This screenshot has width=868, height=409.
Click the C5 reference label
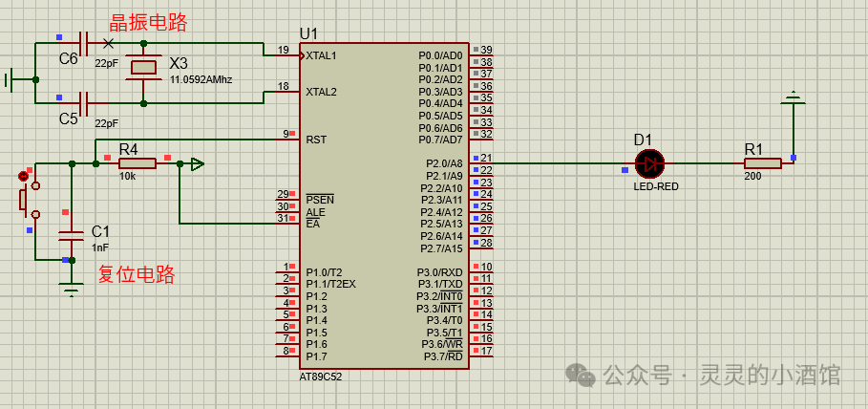69,118
